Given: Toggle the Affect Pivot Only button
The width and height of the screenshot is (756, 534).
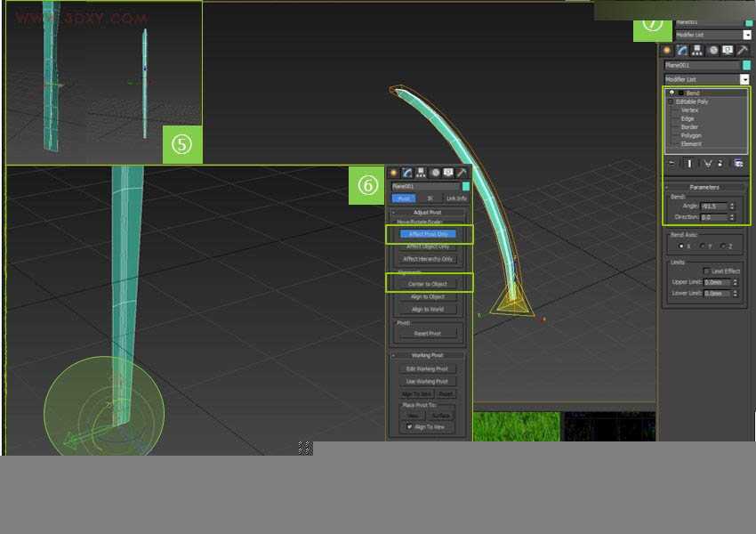Looking at the screenshot, I should 428,234.
